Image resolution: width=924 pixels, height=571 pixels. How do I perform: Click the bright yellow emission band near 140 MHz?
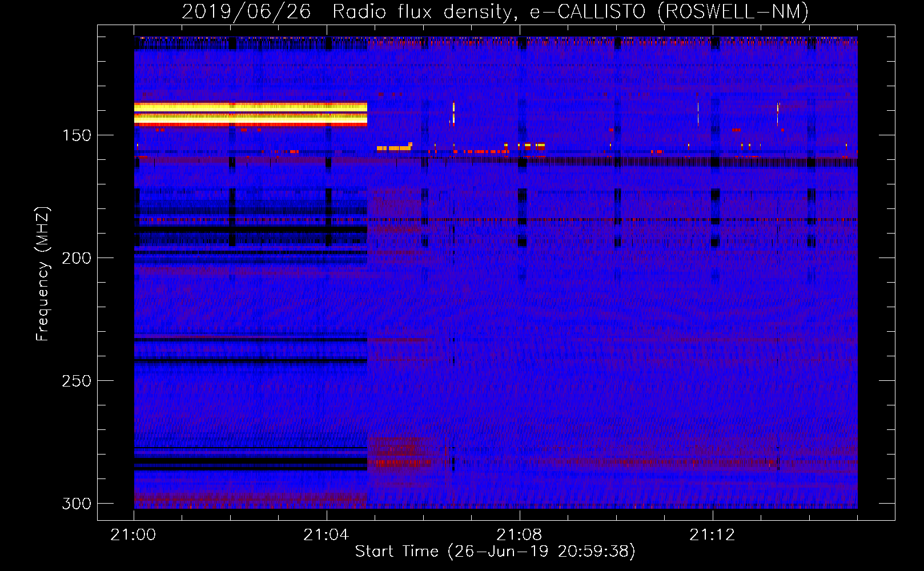click(x=251, y=114)
